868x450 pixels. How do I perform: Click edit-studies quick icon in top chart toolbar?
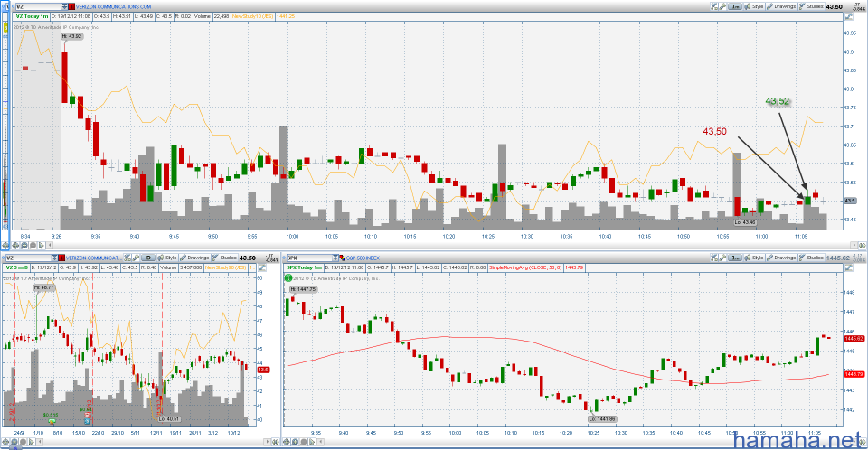[x=714, y=6]
